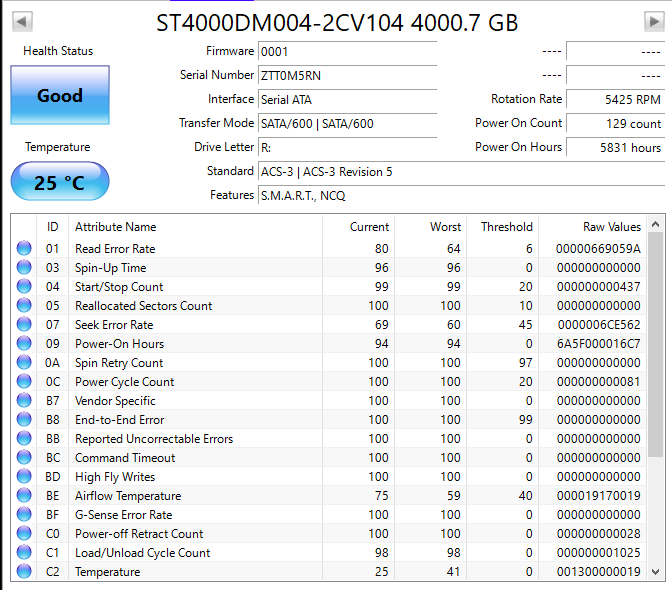The height and width of the screenshot is (590, 672).
Task: Click the scrollbar down arrow in attribute list
Action: coord(655,571)
